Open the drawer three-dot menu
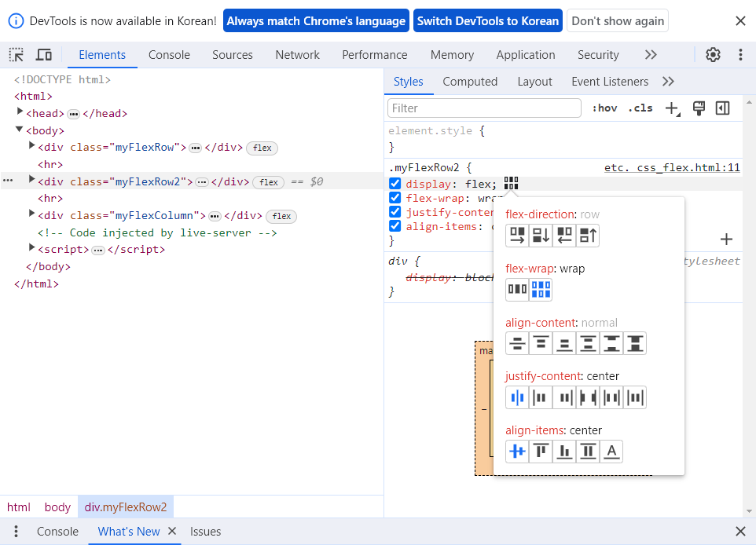 (x=17, y=532)
